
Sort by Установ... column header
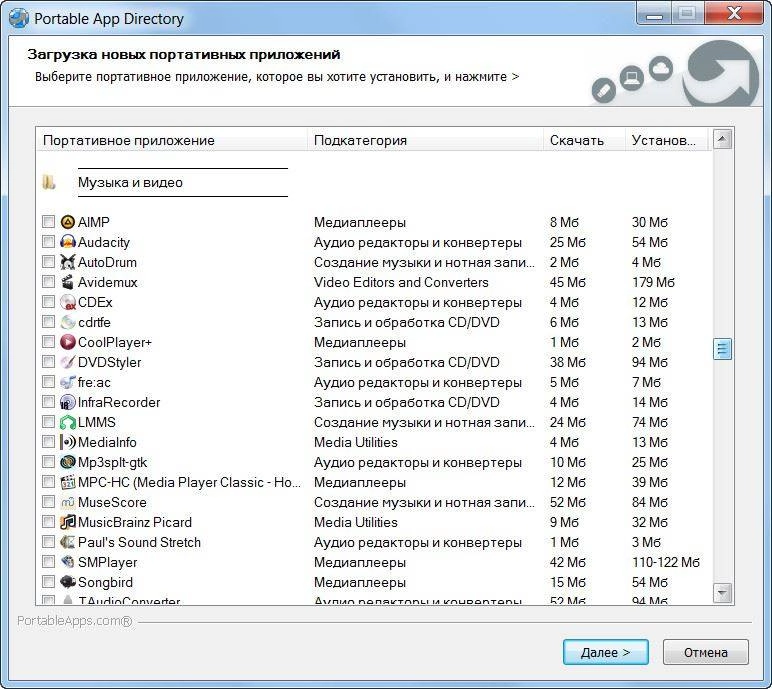pos(667,140)
